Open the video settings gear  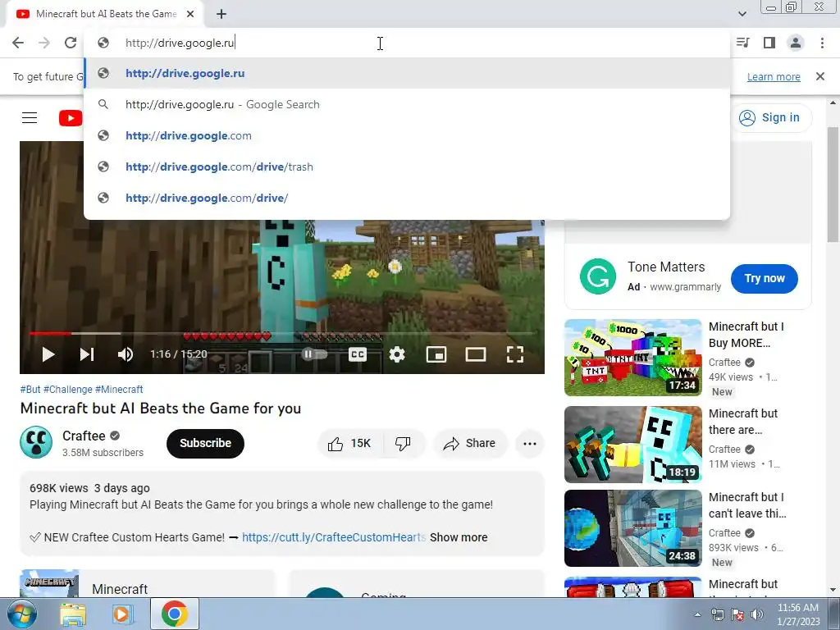[x=397, y=354]
